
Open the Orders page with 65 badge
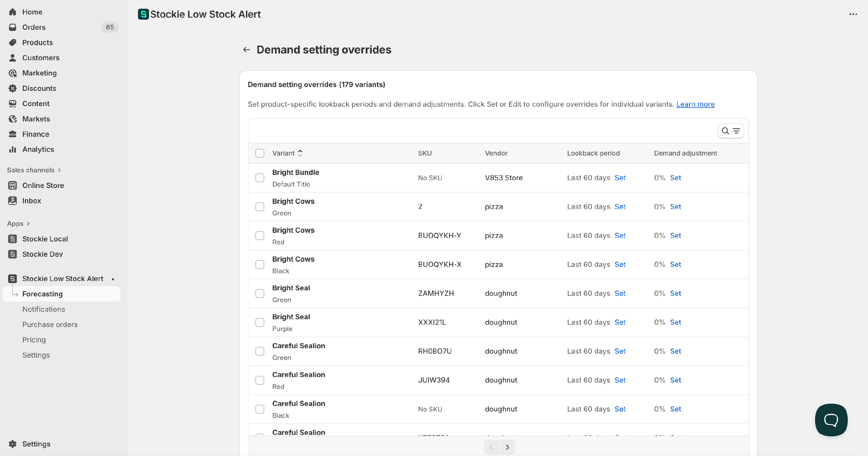[x=34, y=27]
